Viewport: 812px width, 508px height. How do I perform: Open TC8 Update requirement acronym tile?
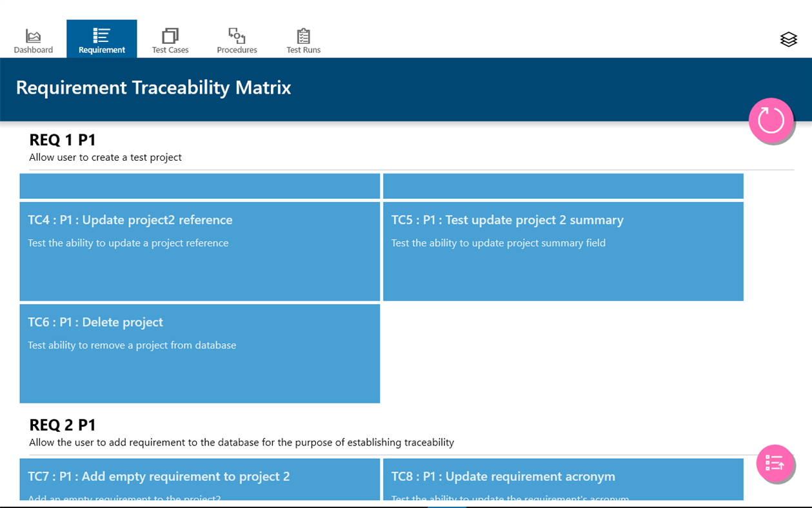point(562,479)
